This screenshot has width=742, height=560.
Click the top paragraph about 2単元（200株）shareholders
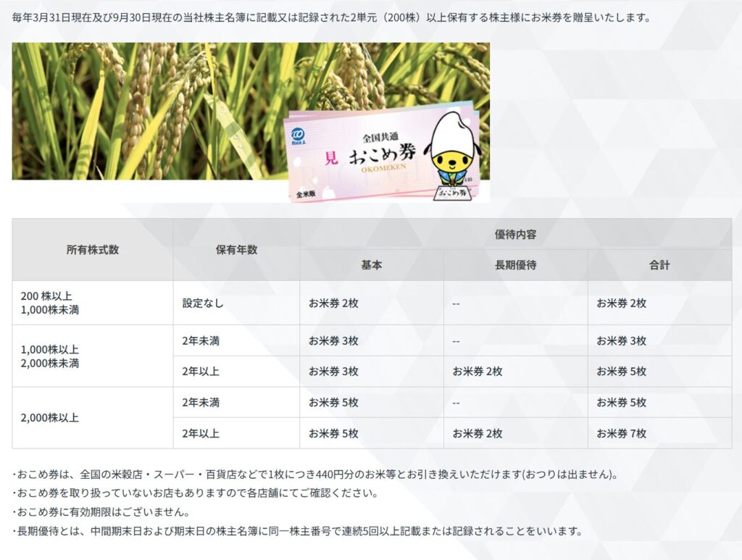(x=330, y=17)
